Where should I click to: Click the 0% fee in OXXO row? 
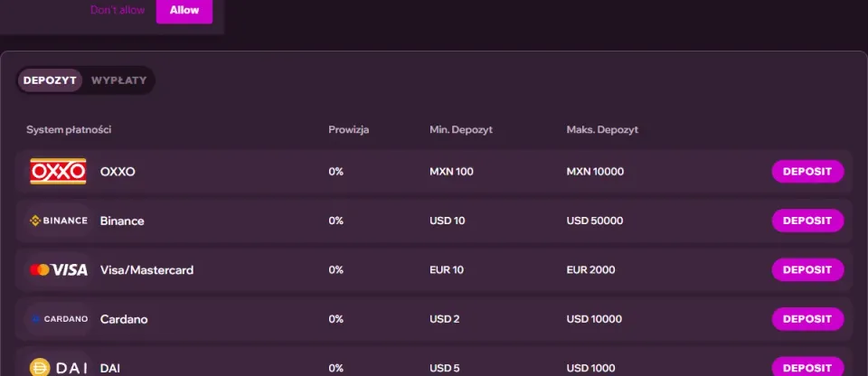tap(336, 172)
